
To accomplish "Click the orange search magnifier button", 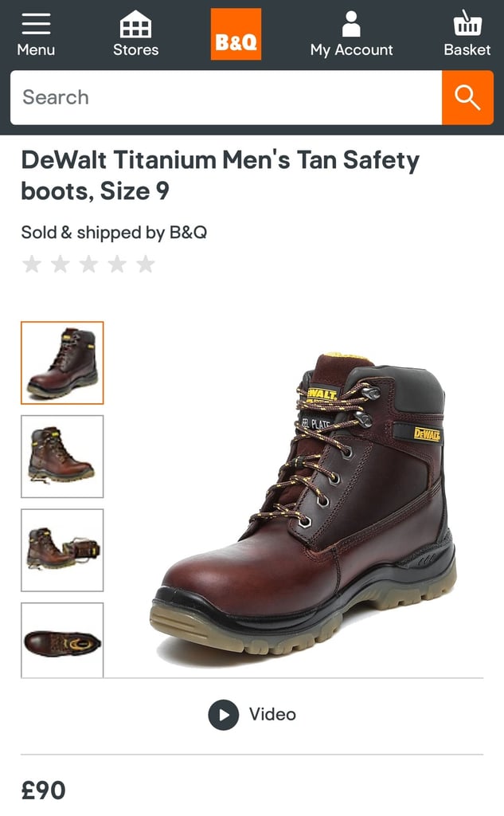I will pyautogui.click(x=467, y=98).
